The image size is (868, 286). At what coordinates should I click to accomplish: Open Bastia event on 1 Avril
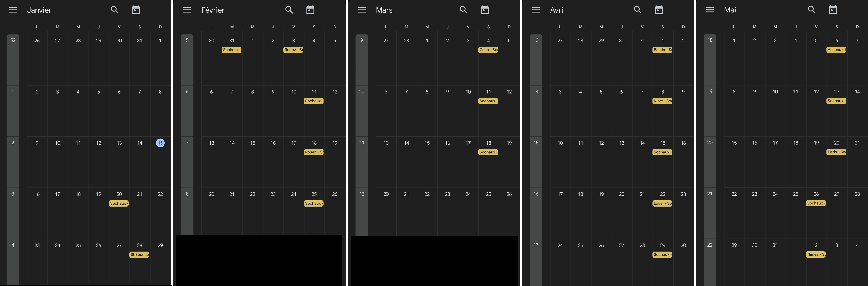(662, 50)
